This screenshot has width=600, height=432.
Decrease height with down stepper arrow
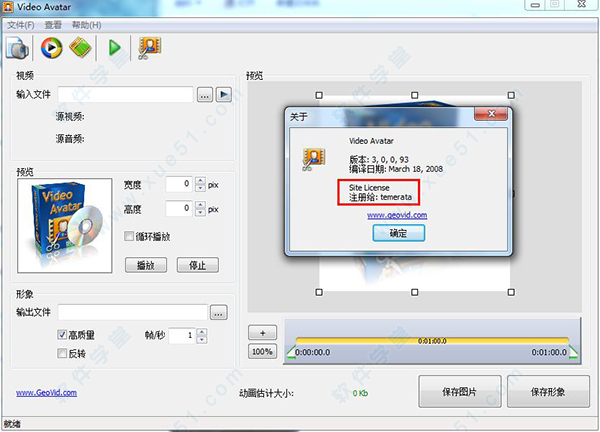tap(201, 213)
